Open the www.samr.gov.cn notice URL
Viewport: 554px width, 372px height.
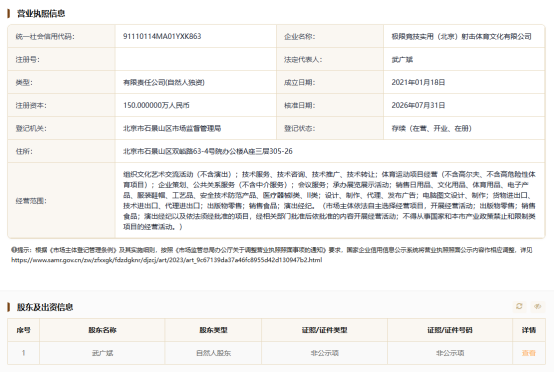pos(167,260)
